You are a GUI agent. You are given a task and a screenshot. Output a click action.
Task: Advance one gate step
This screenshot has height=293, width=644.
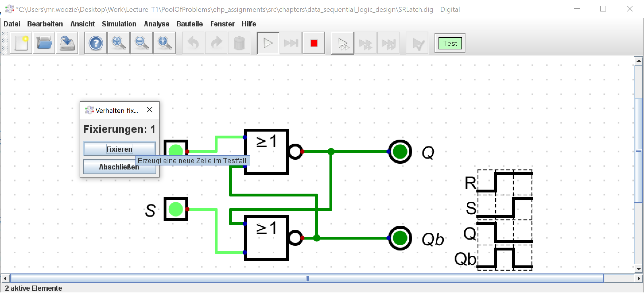point(365,43)
